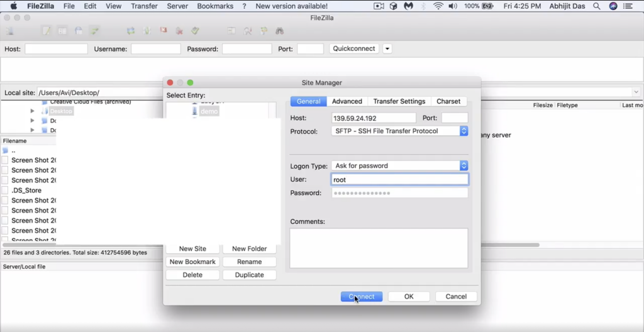Click the User field containing root
Image resolution: width=644 pixels, height=332 pixels.
pos(399,180)
